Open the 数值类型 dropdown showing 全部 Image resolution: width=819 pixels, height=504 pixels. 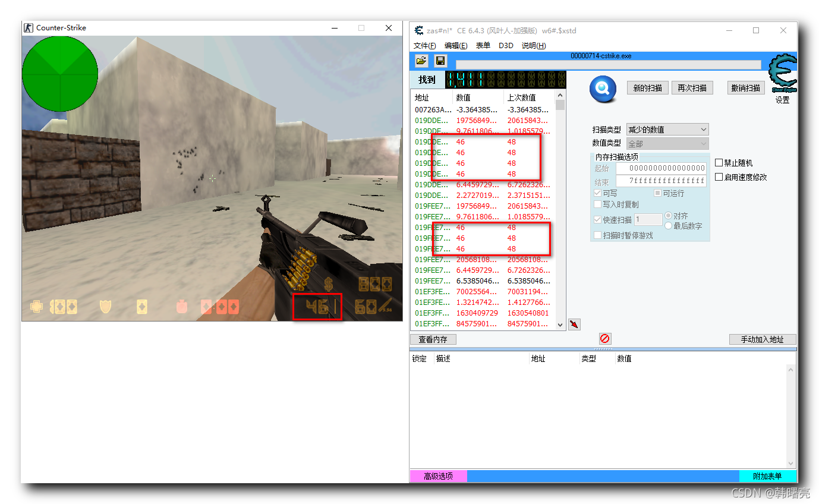pyautogui.click(x=667, y=144)
